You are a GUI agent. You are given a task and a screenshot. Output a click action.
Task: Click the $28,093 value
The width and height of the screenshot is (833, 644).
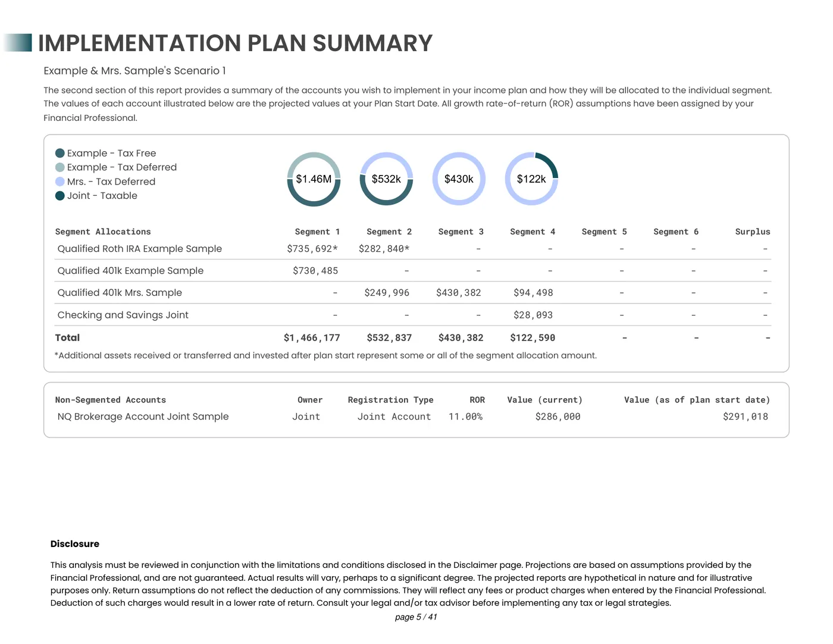[x=533, y=315]
